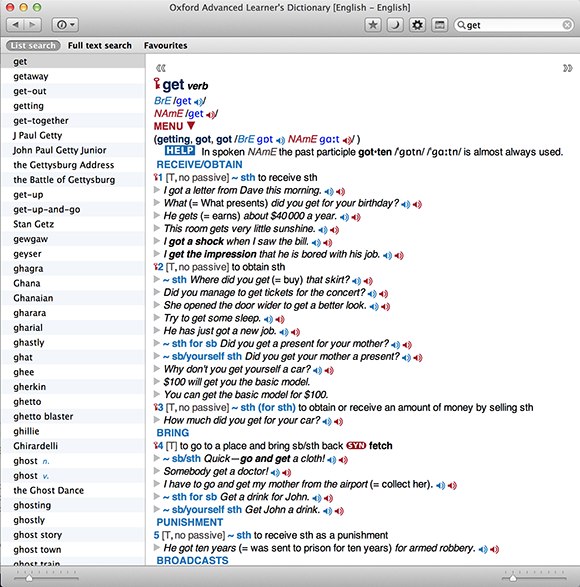Open the history clock dropdown
Viewport: 580px width, 587px height.
[x=65, y=25]
